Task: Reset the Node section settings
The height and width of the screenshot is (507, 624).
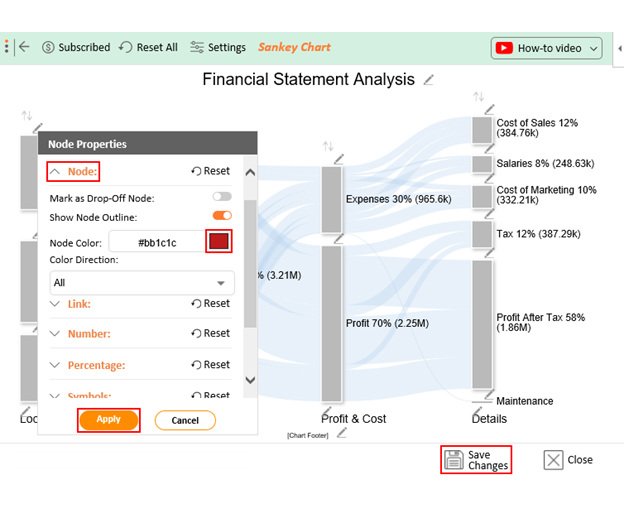Action: (x=211, y=171)
